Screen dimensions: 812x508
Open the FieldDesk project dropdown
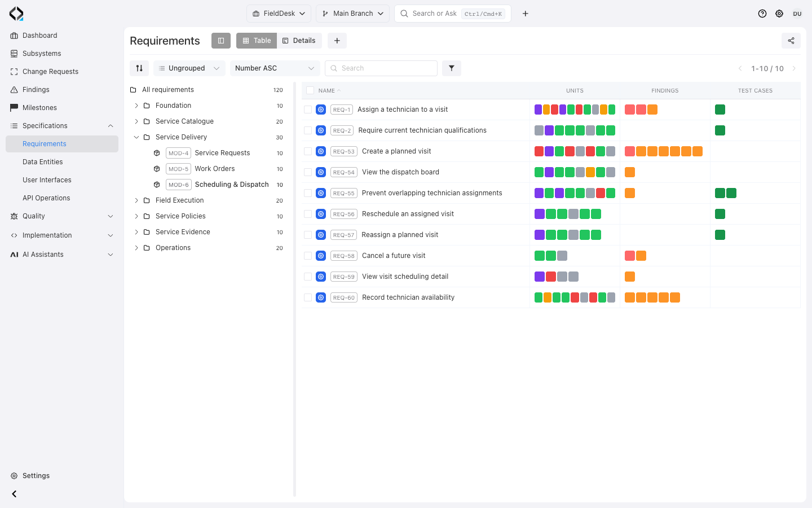279,14
